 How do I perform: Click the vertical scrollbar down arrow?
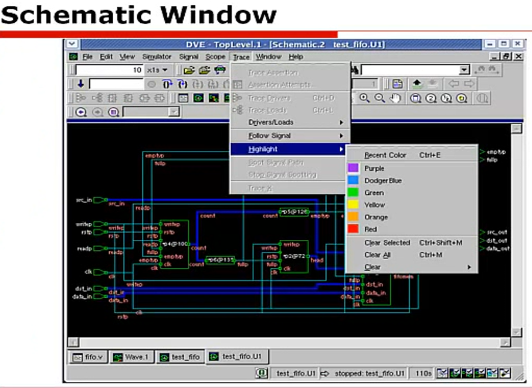click(x=516, y=332)
